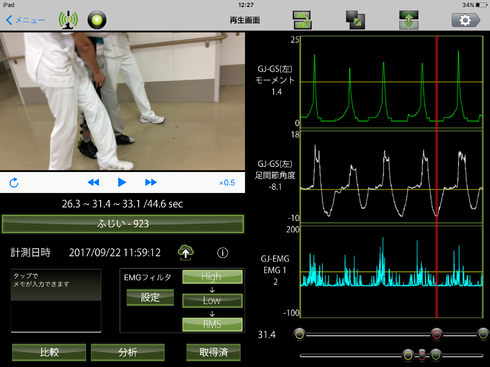The width and height of the screenshot is (490, 367).
Task: Tap the green round status indicator button
Action: tap(97, 20)
